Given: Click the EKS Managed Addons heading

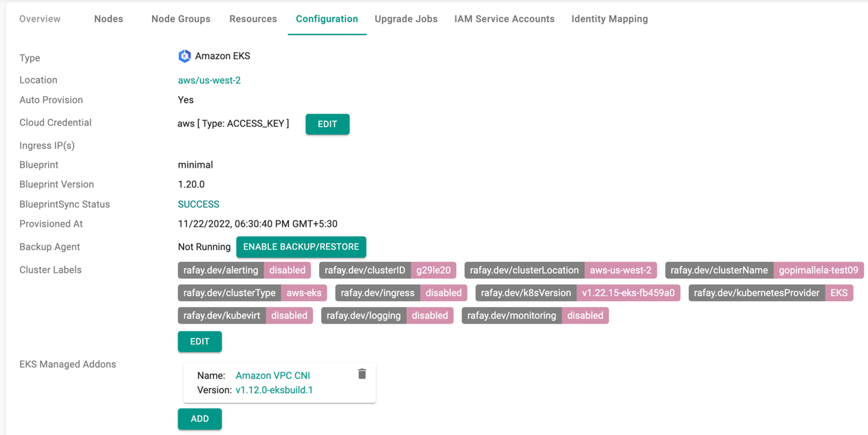Looking at the screenshot, I should coord(67,364).
